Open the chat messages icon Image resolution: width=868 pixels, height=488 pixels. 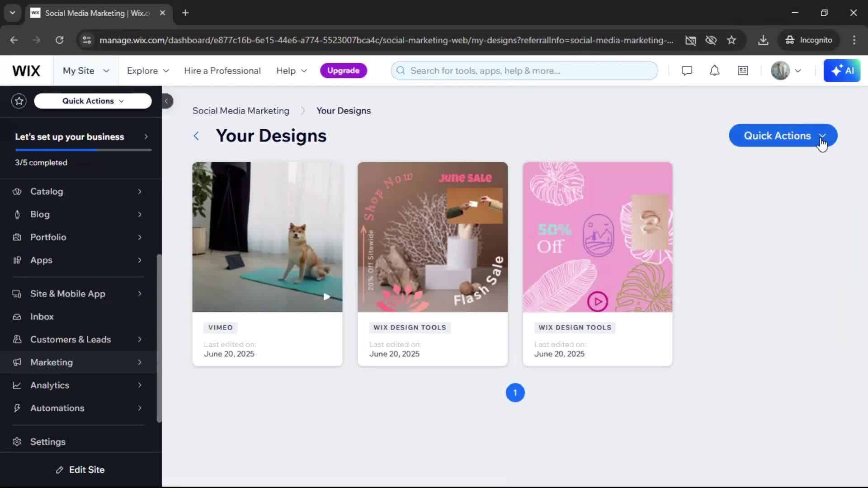(x=687, y=70)
